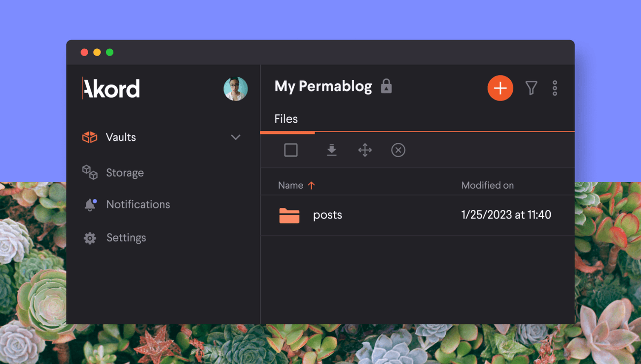Click the circled X remove icon
Screen dimensions: 641x364
point(398,150)
